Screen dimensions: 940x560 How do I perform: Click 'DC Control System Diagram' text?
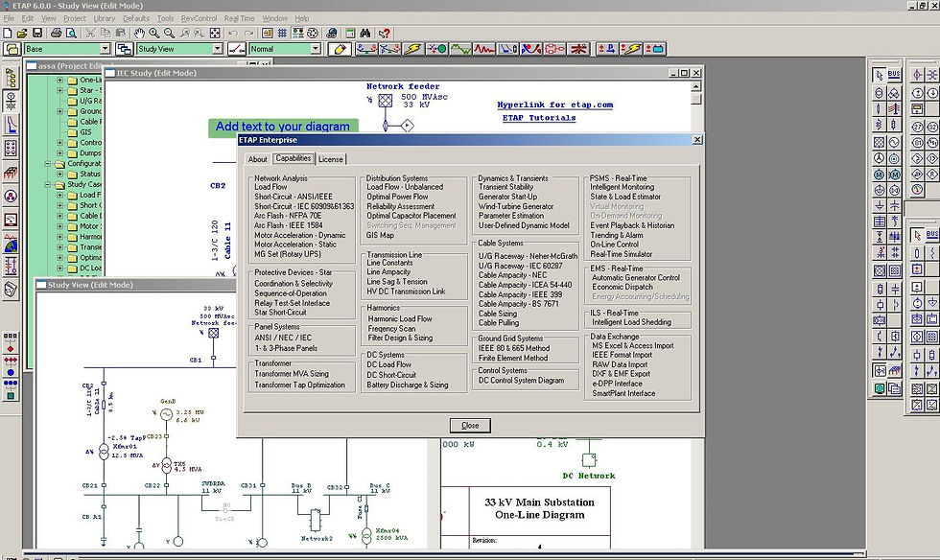point(521,380)
